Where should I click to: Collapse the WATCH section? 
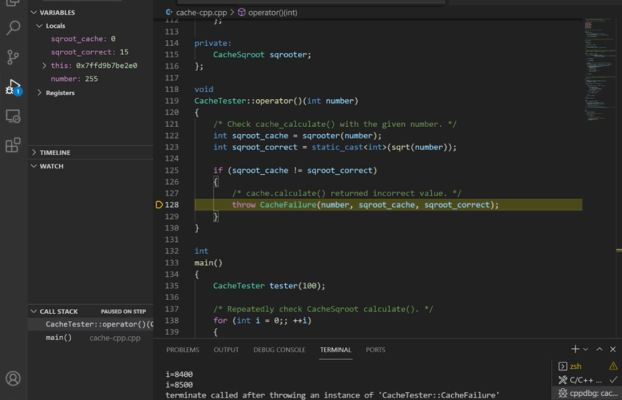tap(34, 166)
